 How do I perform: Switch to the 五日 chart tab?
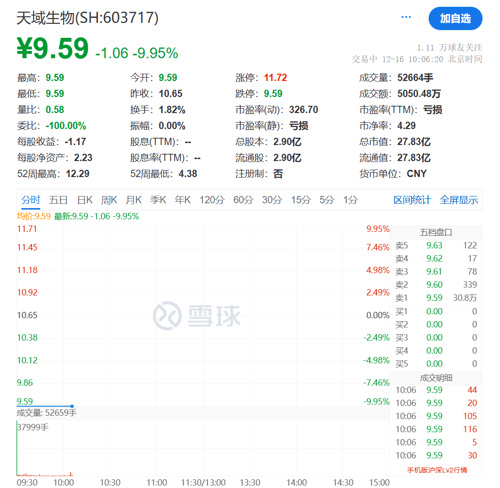point(58,200)
